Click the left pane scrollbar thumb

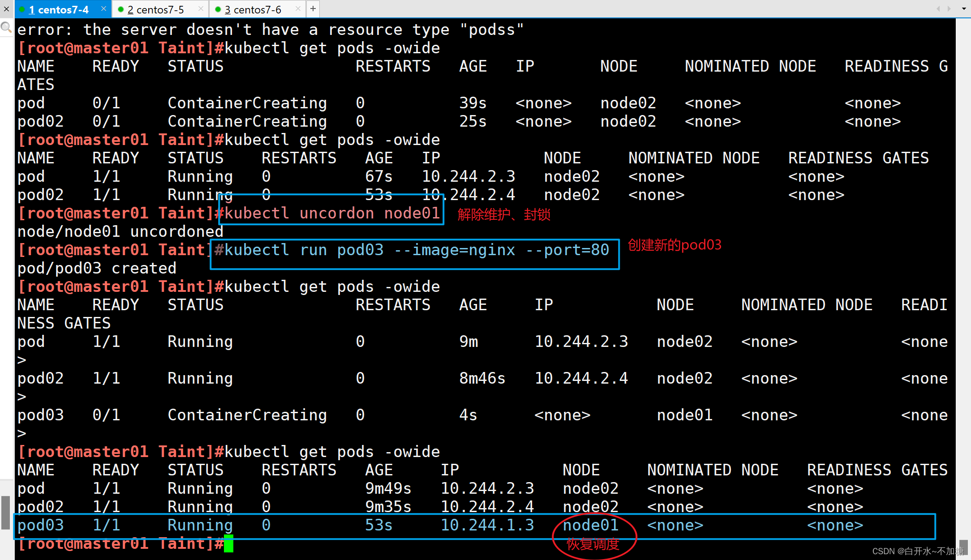click(x=5, y=513)
